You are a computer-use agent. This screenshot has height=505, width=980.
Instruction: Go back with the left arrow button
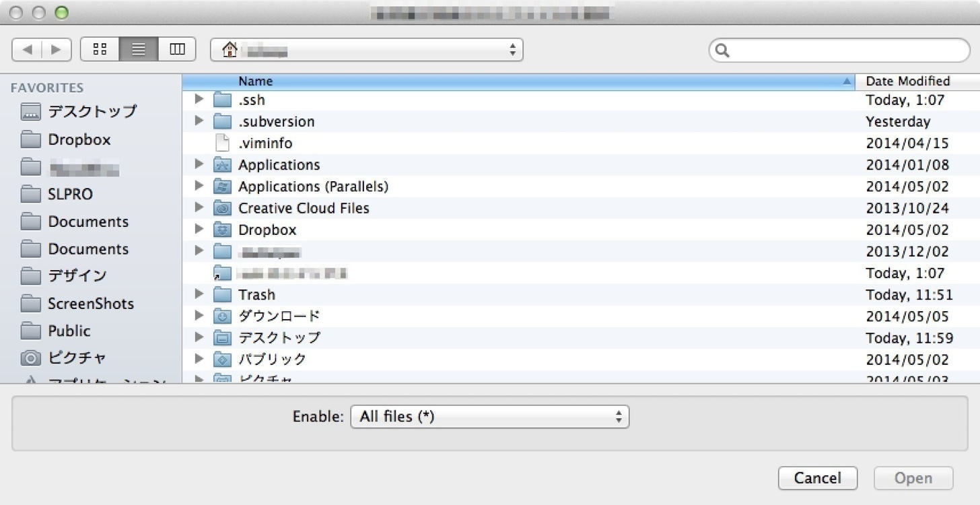(27, 49)
